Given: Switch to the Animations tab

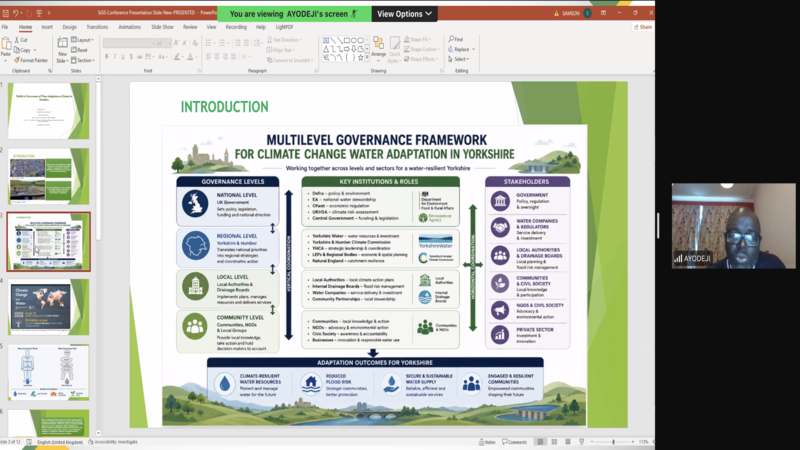Looking at the screenshot, I should pyautogui.click(x=130, y=27).
